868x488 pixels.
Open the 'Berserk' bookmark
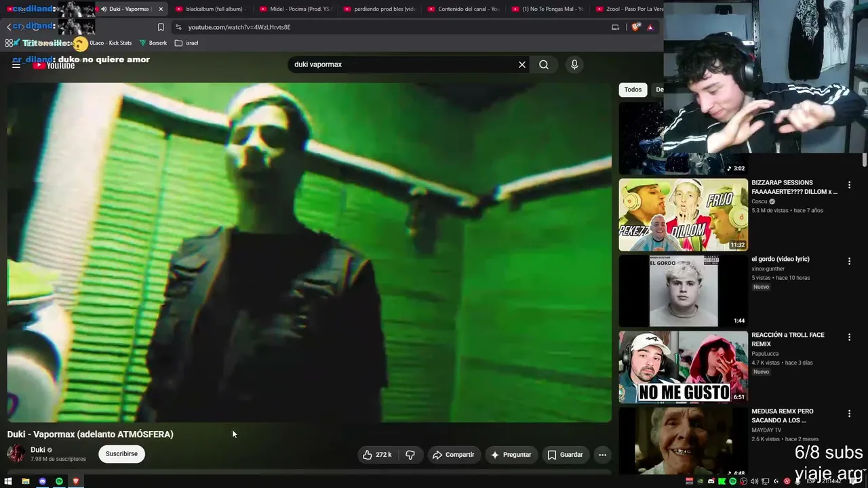pyautogui.click(x=153, y=43)
